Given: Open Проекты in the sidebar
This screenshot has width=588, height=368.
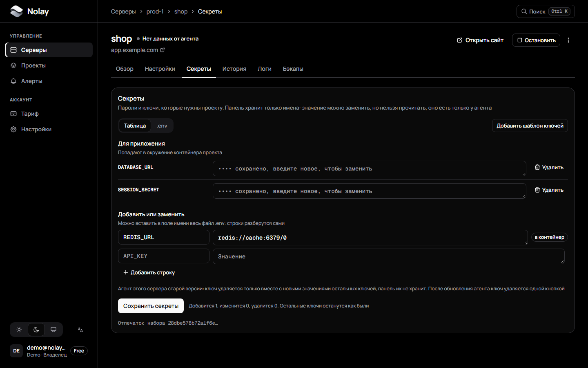Looking at the screenshot, I should [49, 65].
